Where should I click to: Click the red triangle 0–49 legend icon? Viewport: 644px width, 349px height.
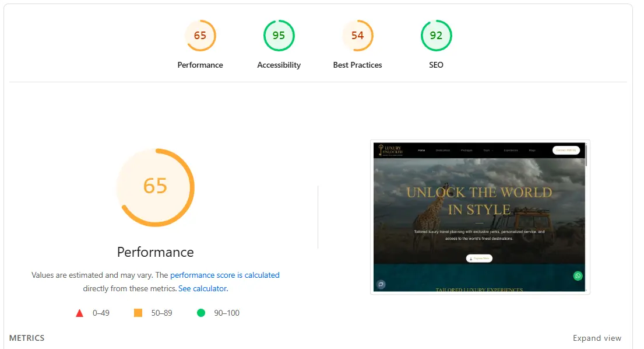click(80, 313)
